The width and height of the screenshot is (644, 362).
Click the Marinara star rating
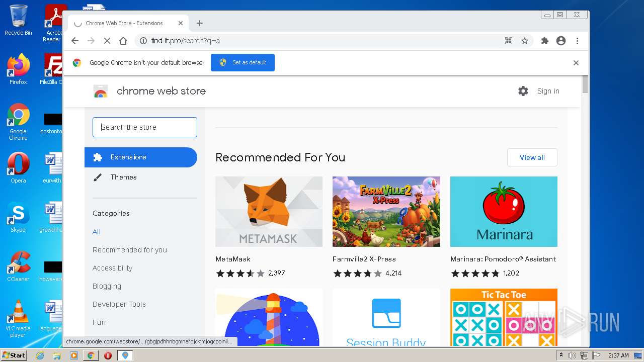point(475,274)
